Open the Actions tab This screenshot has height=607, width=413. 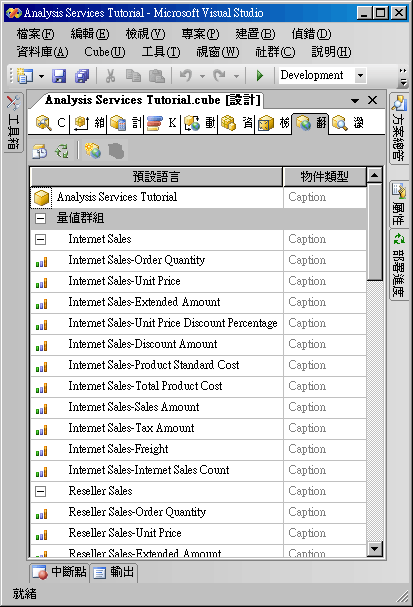[200, 123]
